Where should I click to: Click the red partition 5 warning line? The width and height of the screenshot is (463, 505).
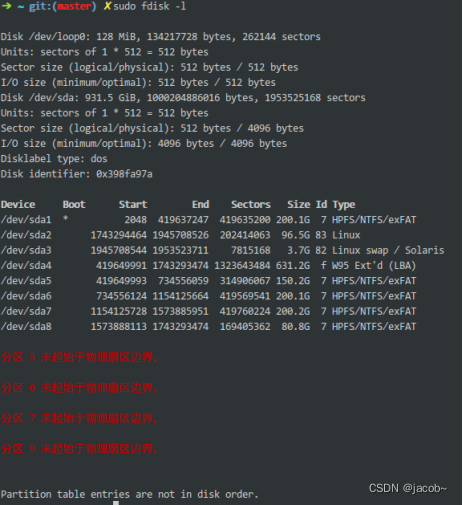point(79,357)
